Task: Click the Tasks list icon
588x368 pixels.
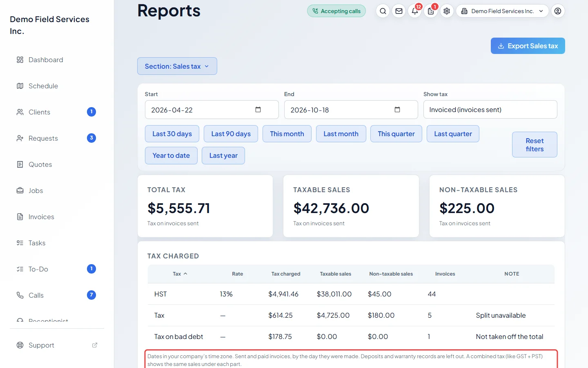Action: (x=20, y=243)
